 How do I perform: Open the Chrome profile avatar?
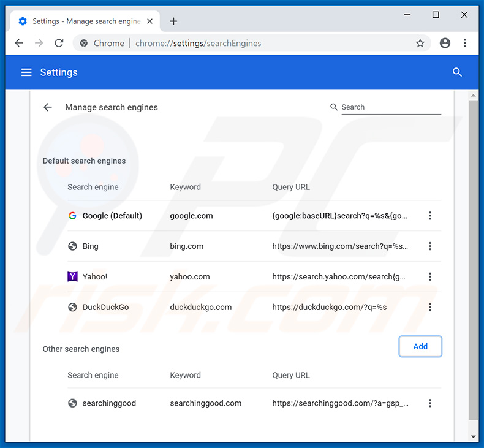tap(445, 43)
